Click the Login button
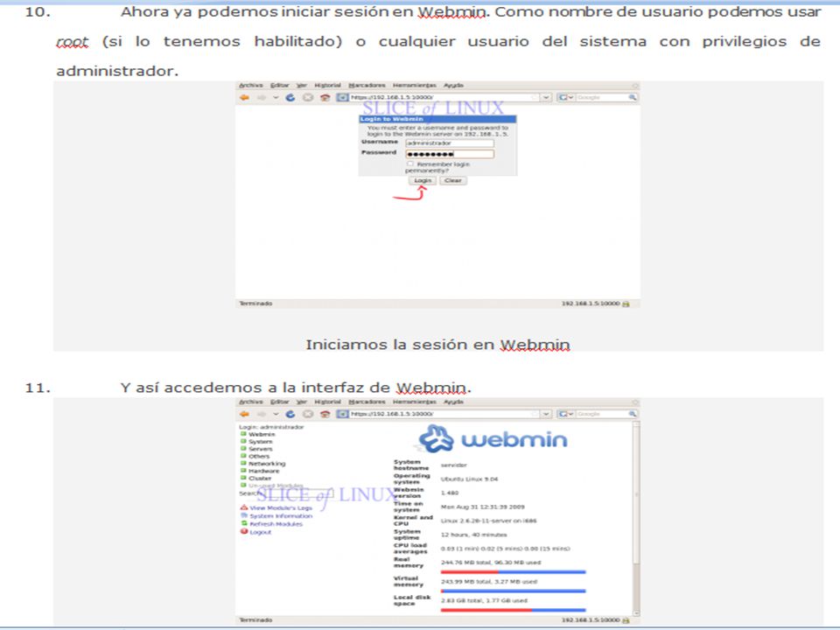 coord(423,180)
